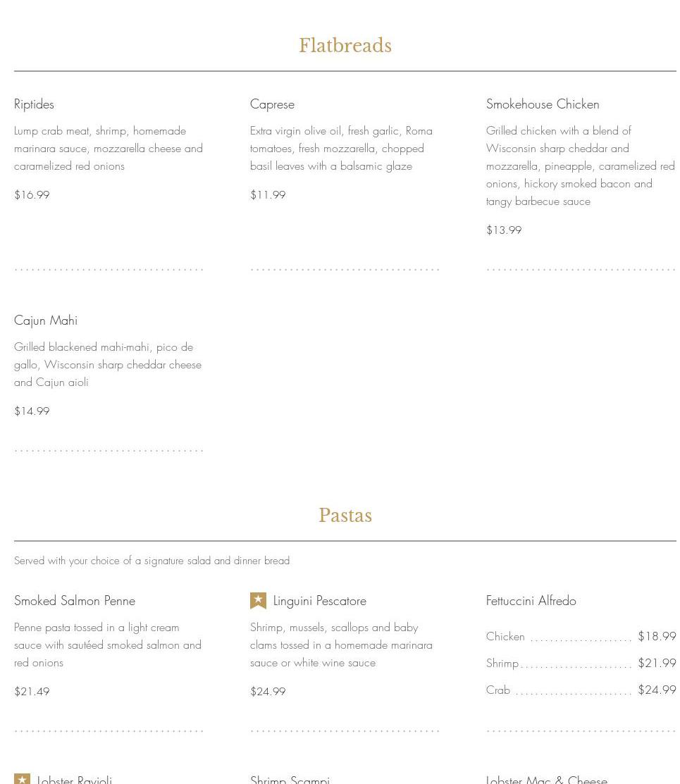Click the Pastas section heading
This screenshot has width=680, height=784.
click(345, 516)
